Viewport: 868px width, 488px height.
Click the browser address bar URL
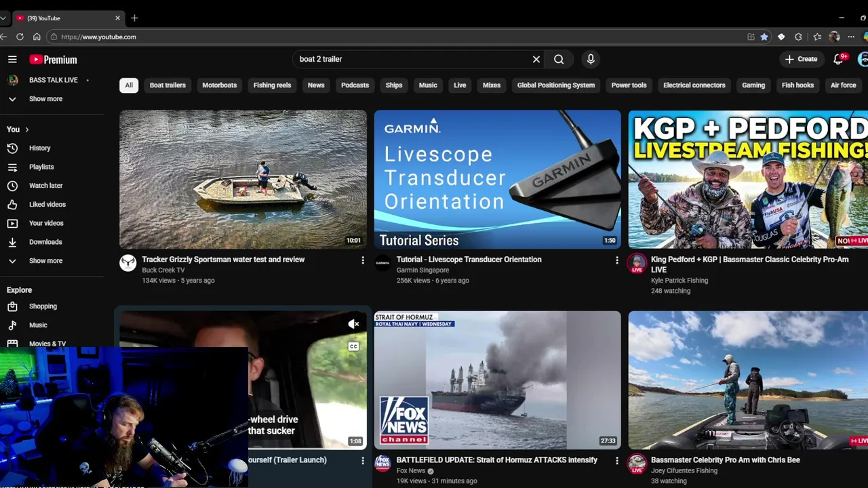click(98, 37)
